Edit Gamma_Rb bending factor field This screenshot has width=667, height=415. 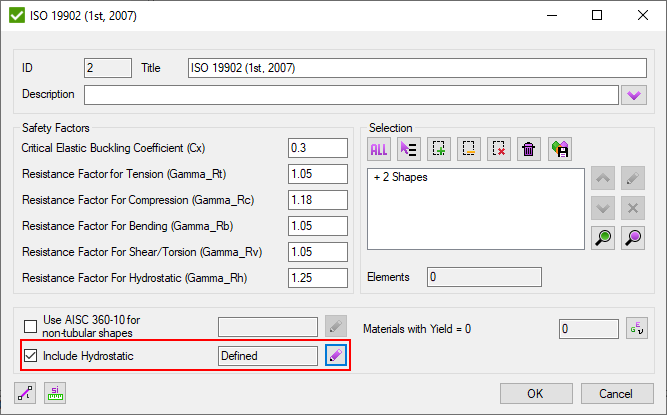318,226
